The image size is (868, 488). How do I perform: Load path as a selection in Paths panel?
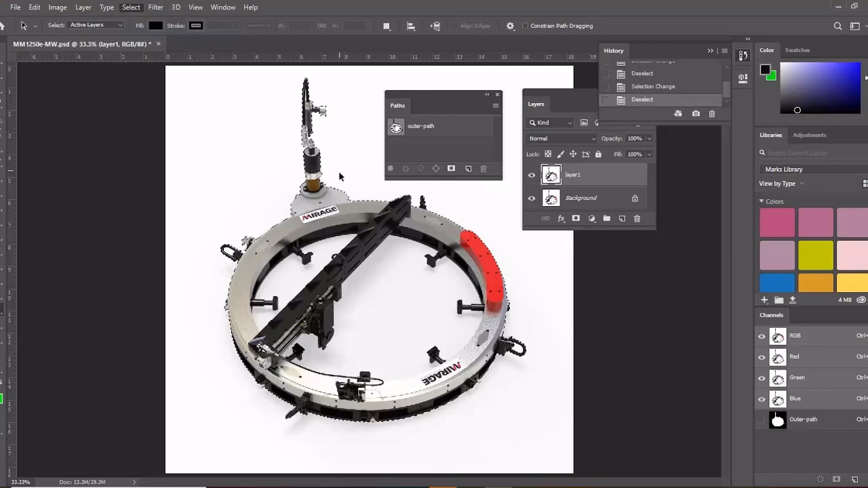(x=420, y=169)
